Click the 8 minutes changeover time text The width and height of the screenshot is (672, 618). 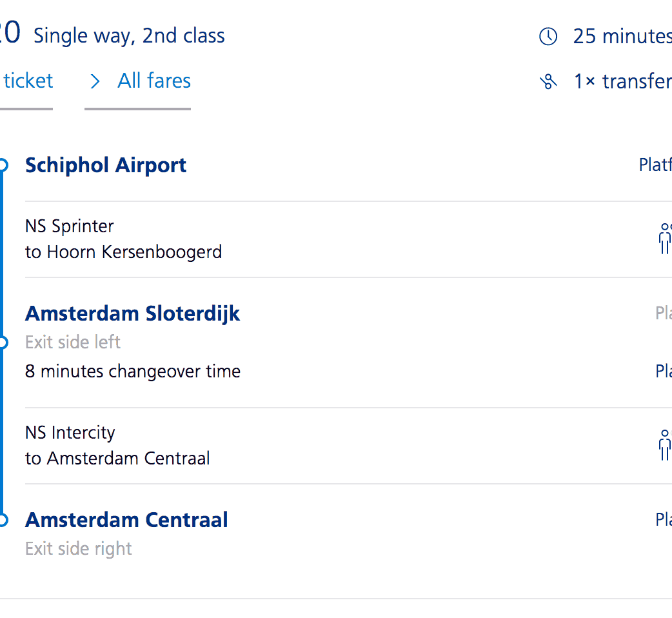[133, 372]
